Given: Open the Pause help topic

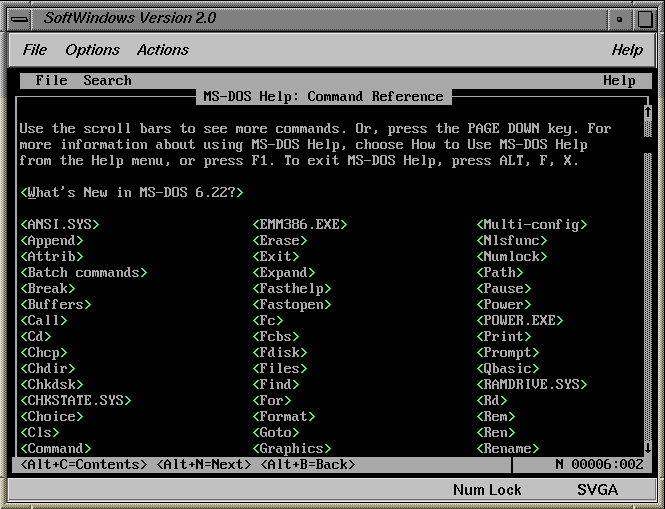Looking at the screenshot, I should (x=504, y=288).
